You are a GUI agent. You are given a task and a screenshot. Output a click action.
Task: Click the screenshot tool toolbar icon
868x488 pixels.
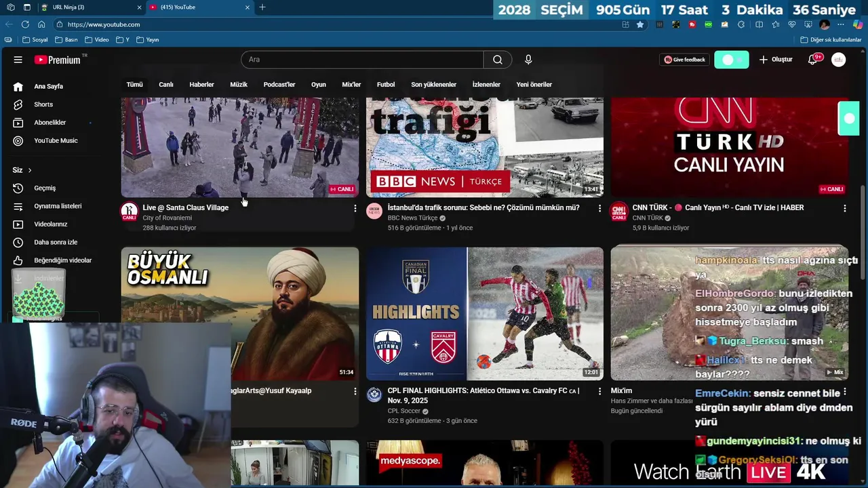point(808,24)
